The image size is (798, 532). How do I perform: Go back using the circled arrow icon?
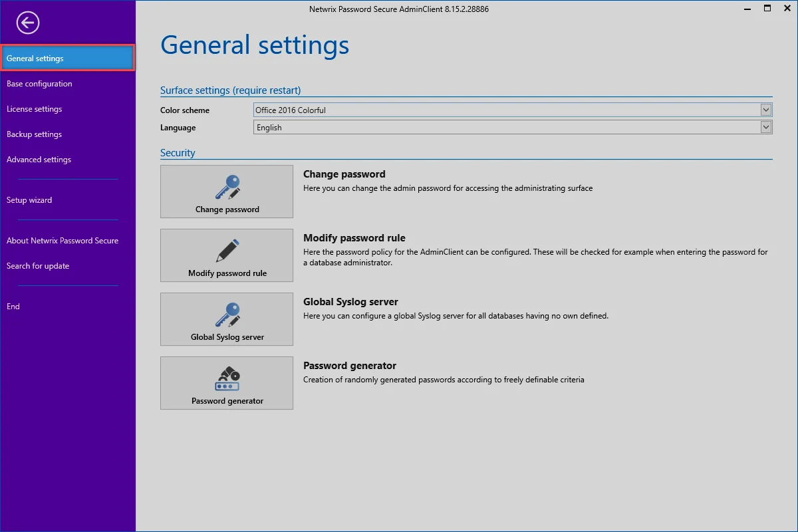point(28,23)
